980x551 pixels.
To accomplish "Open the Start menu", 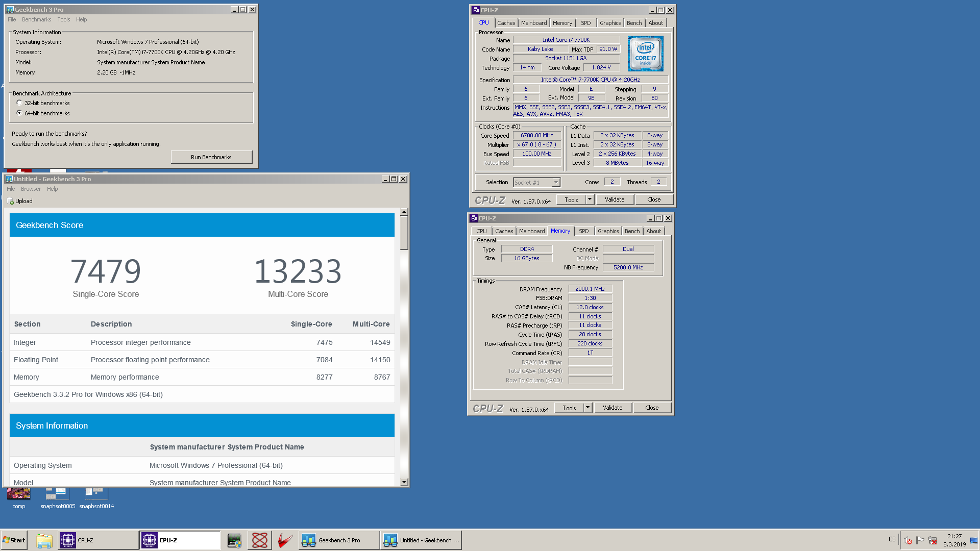I will click(14, 540).
